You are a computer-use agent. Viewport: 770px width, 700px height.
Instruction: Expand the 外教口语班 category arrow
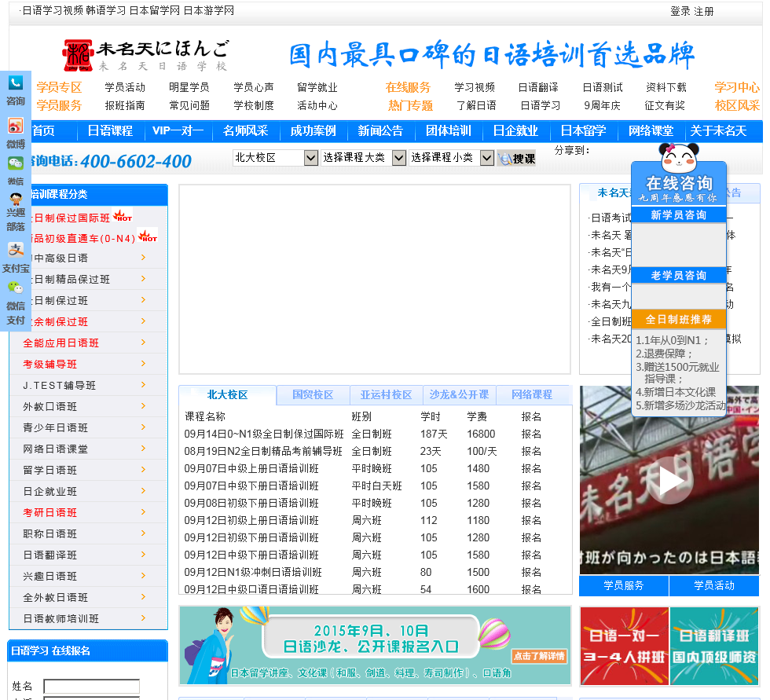(x=143, y=405)
